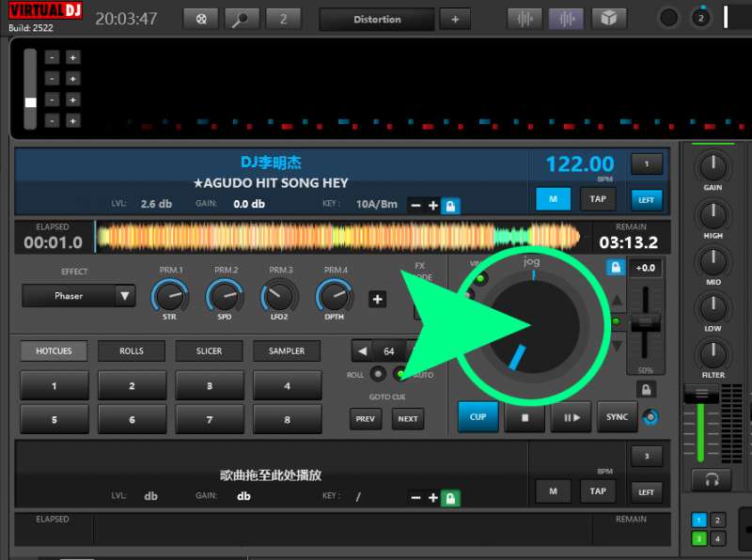Toggle the LEFT button on deck 3

(x=646, y=492)
